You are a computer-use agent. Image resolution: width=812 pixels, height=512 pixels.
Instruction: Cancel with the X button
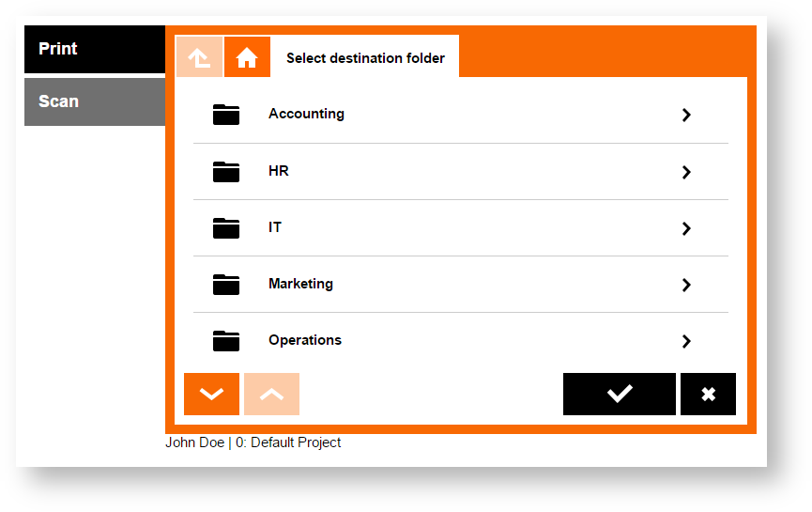(x=708, y=395)
